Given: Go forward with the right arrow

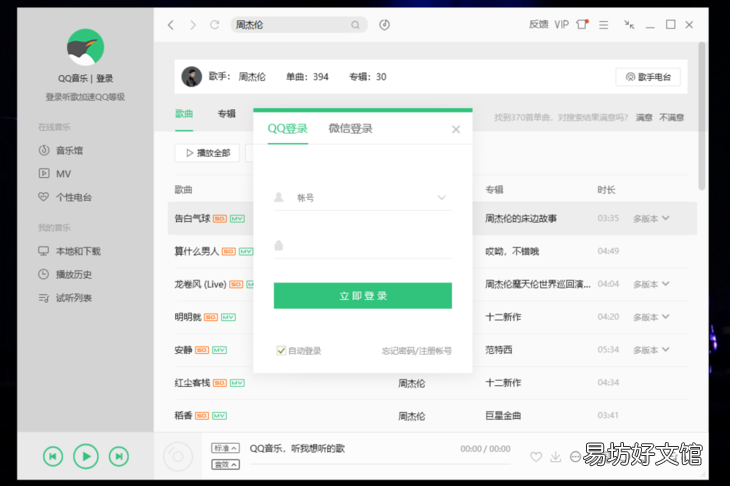Looking at the screenshot, I should 193,25.
